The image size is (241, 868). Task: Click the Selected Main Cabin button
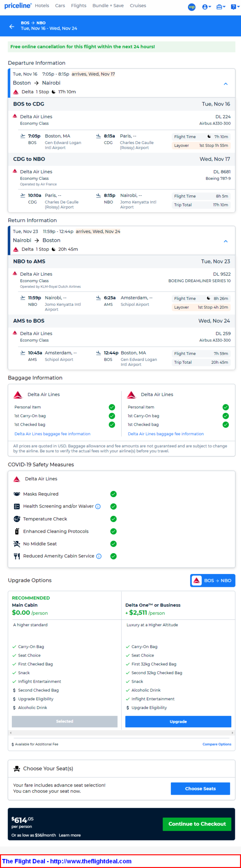point(65,721)
